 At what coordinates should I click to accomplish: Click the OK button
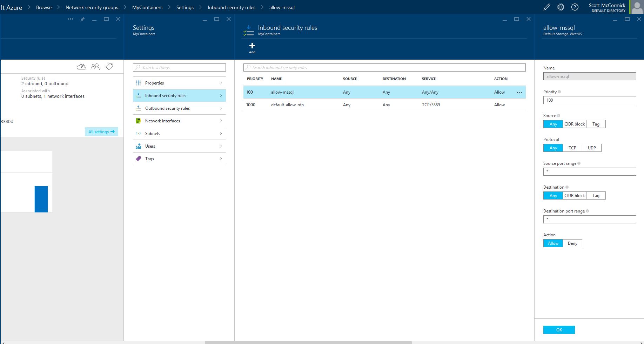(559, 330)
